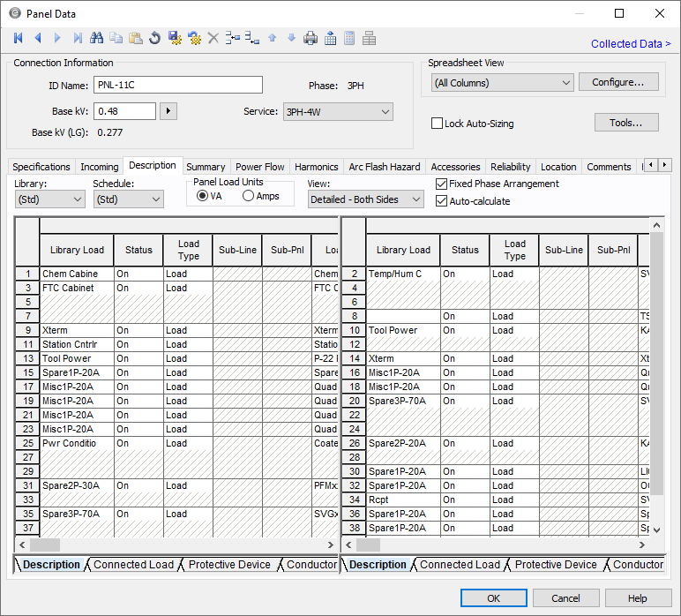The height and width of the screenshot is (616, 681).
Task: Open the Service 3PH-4W dropdown
Action: (337, 112)
